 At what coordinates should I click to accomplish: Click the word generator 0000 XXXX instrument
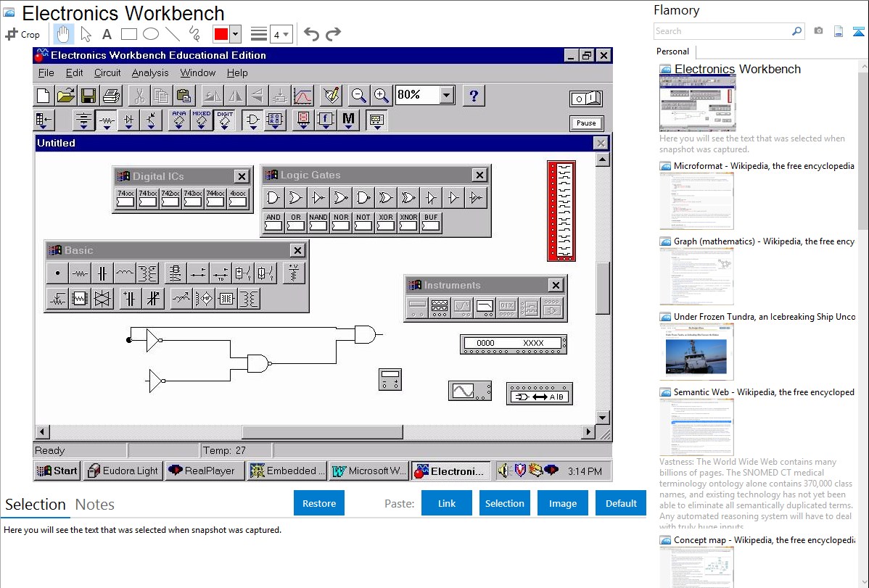513,344
